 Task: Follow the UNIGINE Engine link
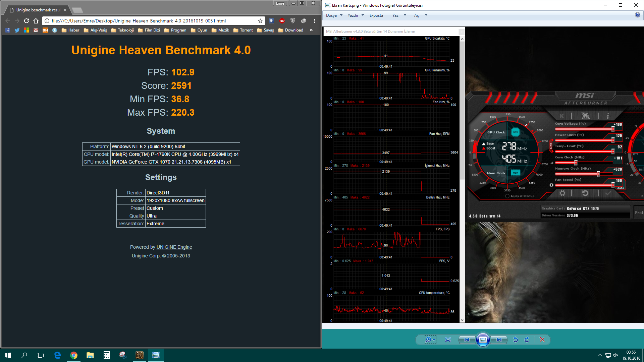tap(174, 247)
